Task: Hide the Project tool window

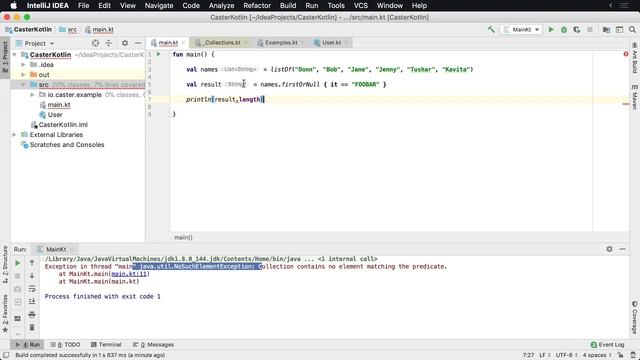Action: (138, 43)
